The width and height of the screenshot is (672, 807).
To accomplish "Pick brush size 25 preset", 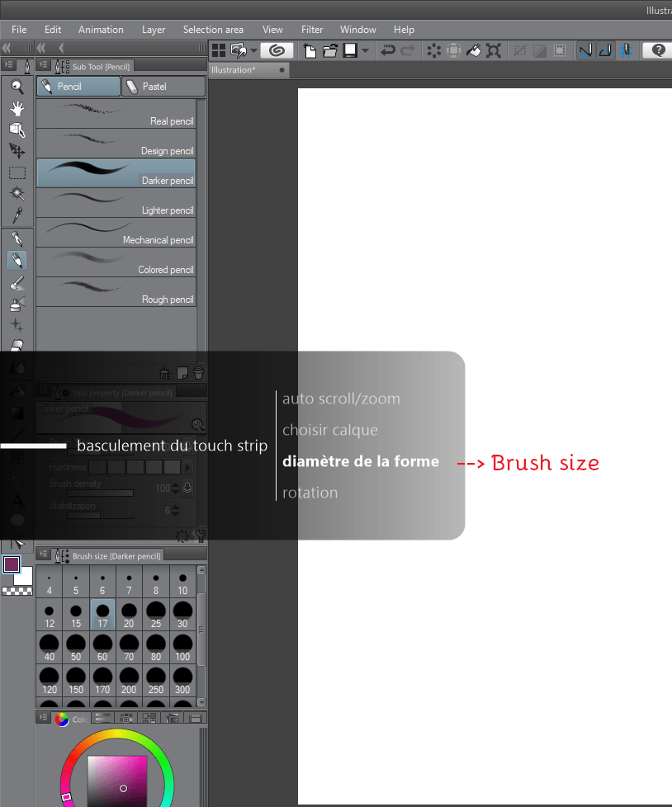I will pyautogui.click(x=155, y=615).
